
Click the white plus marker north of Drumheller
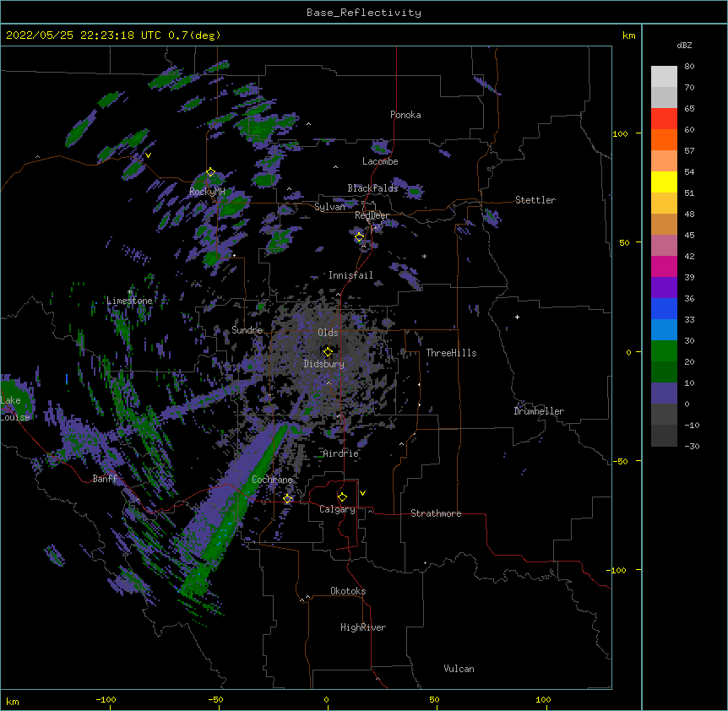pyautogui.click(x=517, y=317)
